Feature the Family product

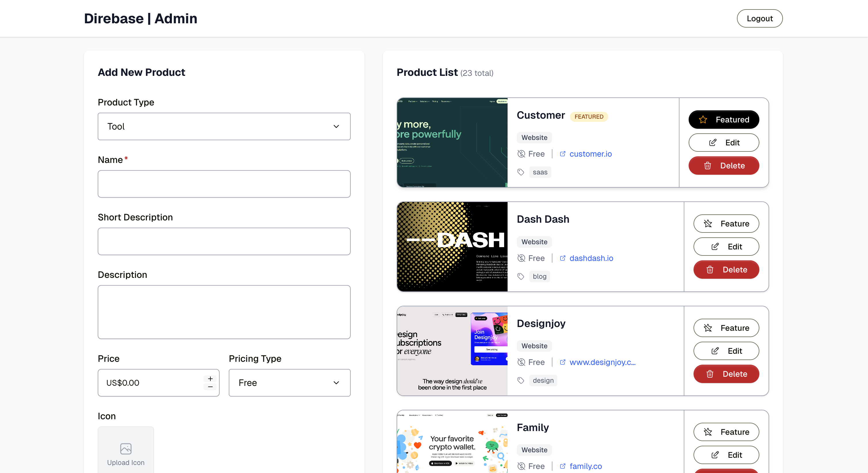pos(726,432)
